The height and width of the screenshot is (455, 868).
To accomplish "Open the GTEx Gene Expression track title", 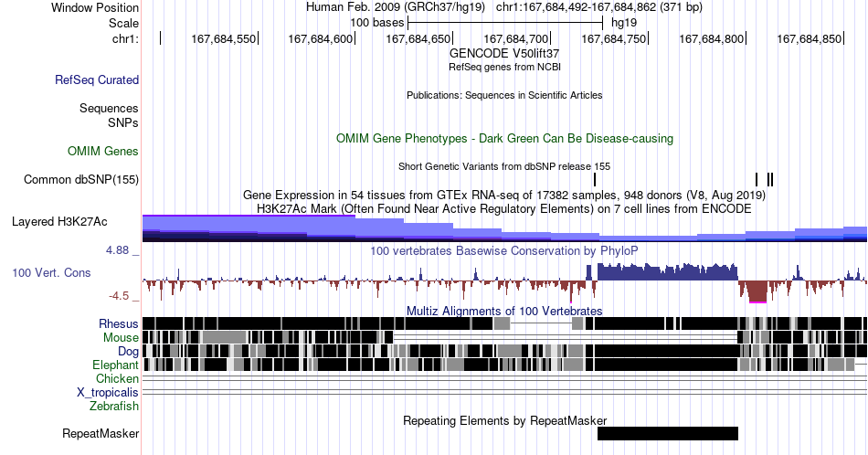I will pyautogui.click(x=504, y=195).
